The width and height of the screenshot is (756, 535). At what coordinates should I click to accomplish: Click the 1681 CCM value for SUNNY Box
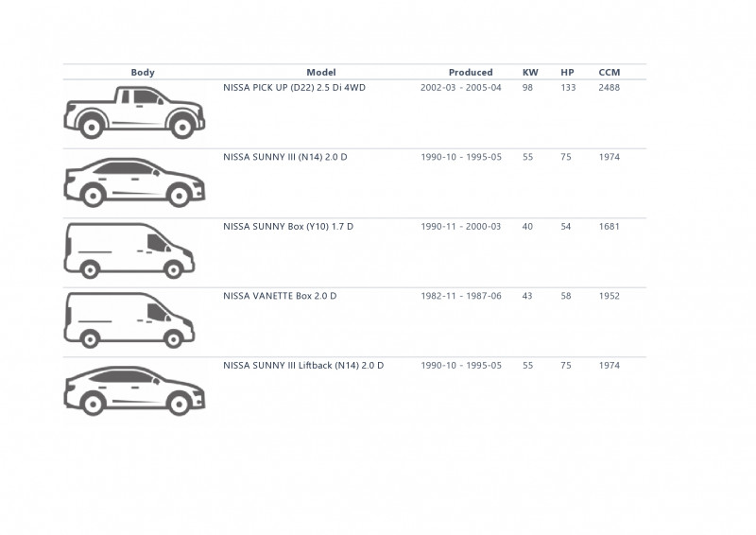tap(609, 227)
